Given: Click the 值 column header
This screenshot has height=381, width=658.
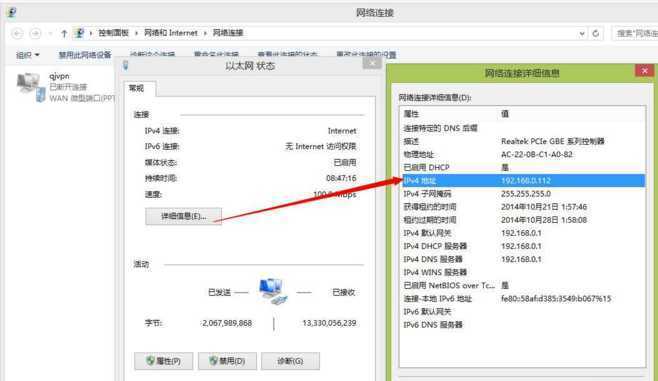Looking at the screenshot, I should coord(572,114).
